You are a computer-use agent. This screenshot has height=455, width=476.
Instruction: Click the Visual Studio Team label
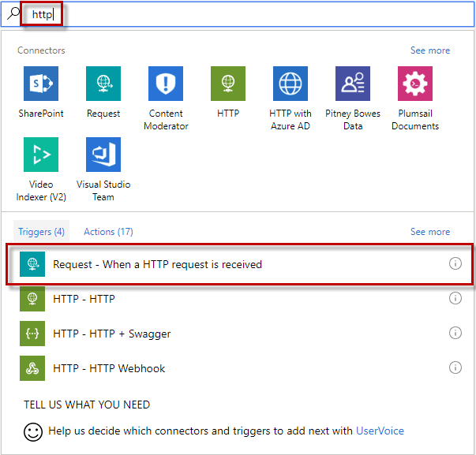click(103, 191)
